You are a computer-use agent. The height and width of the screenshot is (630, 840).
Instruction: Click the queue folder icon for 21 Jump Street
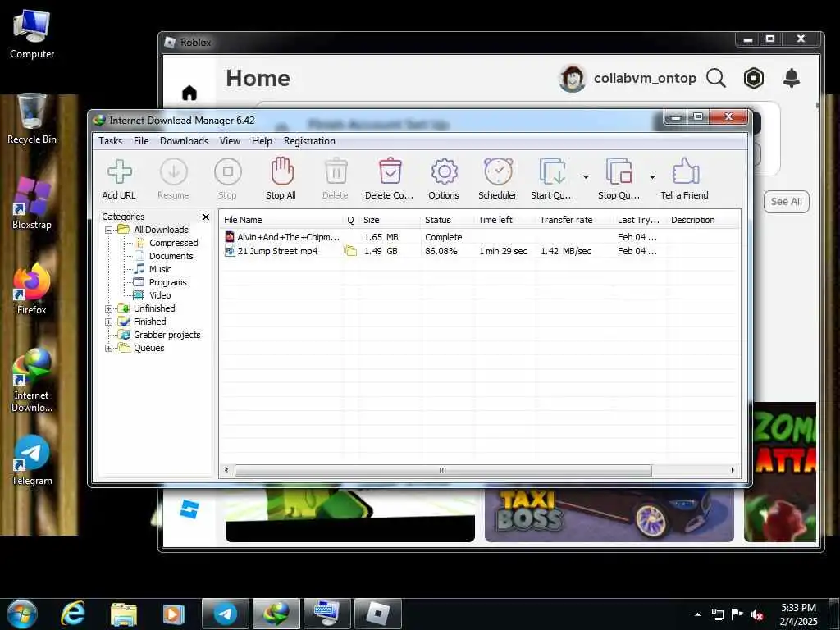[x=349, y=251]
